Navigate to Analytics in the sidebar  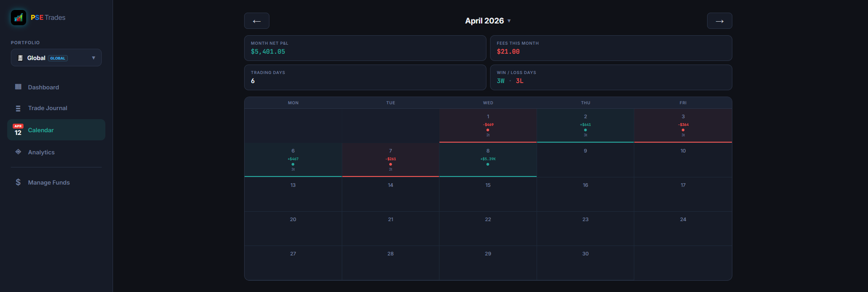click(41, 153)
